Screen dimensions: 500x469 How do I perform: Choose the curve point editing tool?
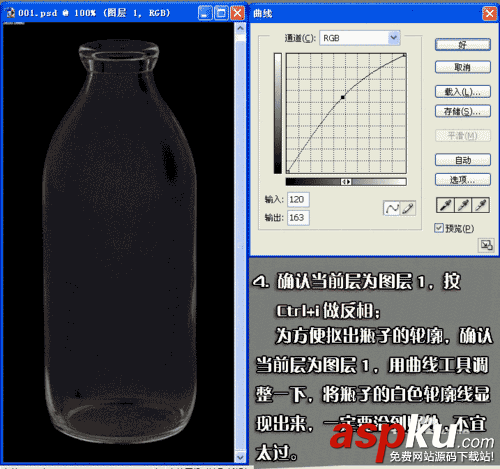click(x=392, y=209)
